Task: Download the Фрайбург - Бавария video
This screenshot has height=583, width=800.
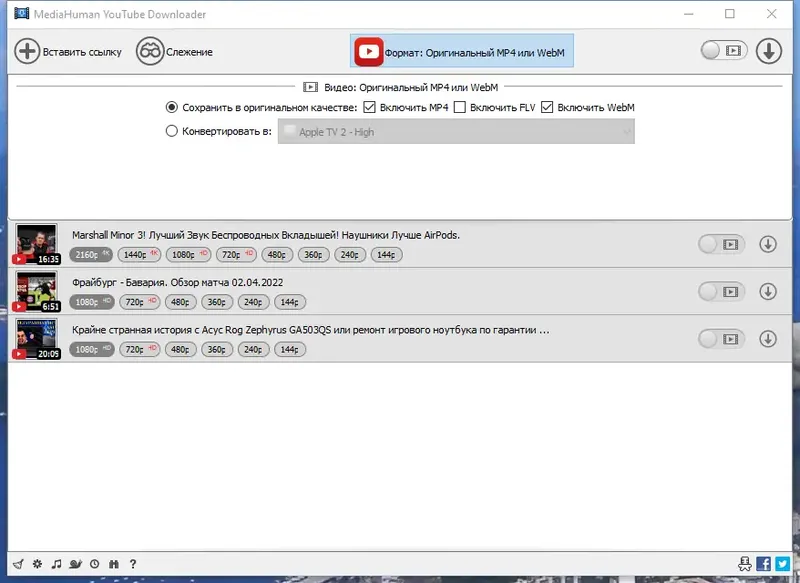Action: tap(768, 292)
